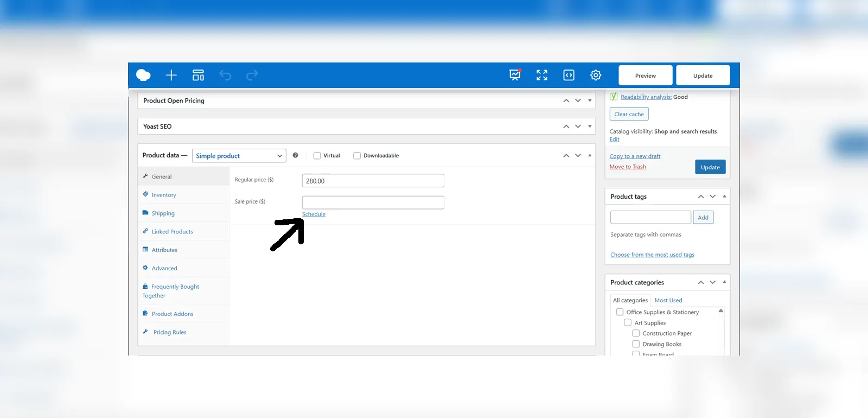Open the layout templates icon
This screenshot has width=868, height=418.
[199, 75]
